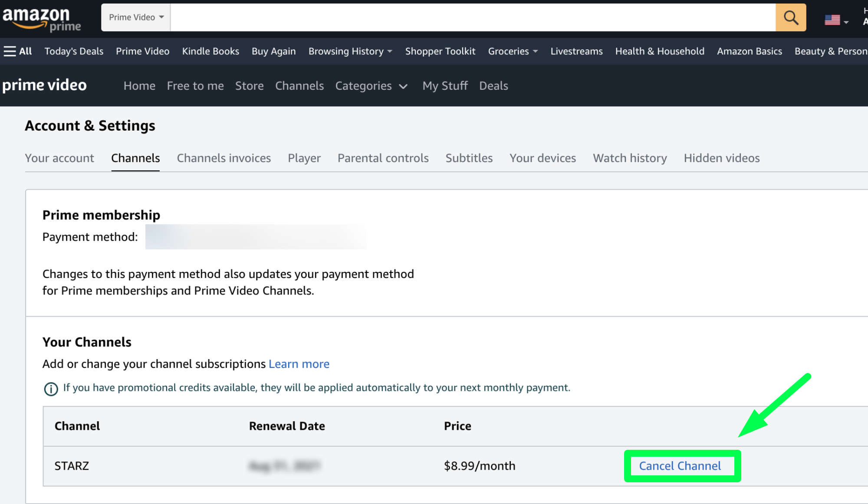Click the Prime Video home icon
The height and width of the screenshot is (504, 868).
coord(45,85)
